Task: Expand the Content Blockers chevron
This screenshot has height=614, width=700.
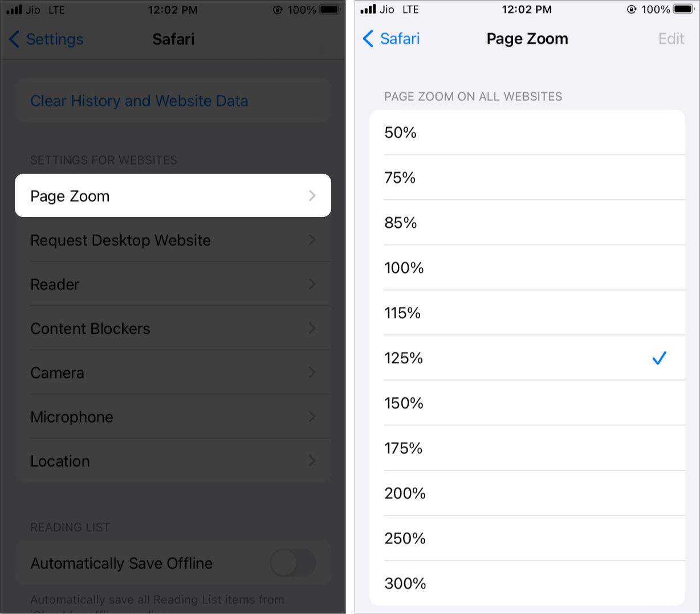Action: pos(312,329)
